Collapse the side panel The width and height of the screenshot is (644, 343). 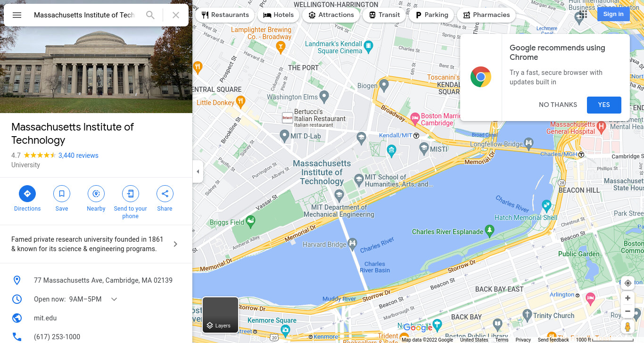point(198,171)
